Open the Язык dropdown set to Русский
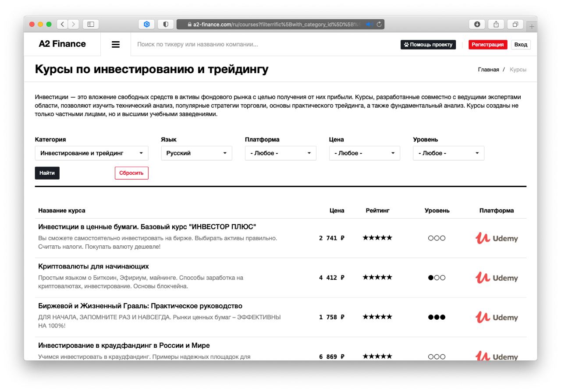 coord(196,153)
